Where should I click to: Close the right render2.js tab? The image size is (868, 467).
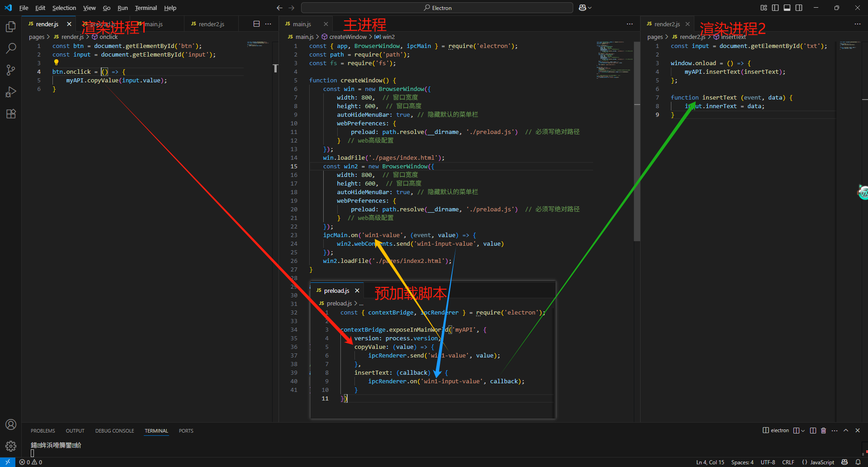point(688,24)
